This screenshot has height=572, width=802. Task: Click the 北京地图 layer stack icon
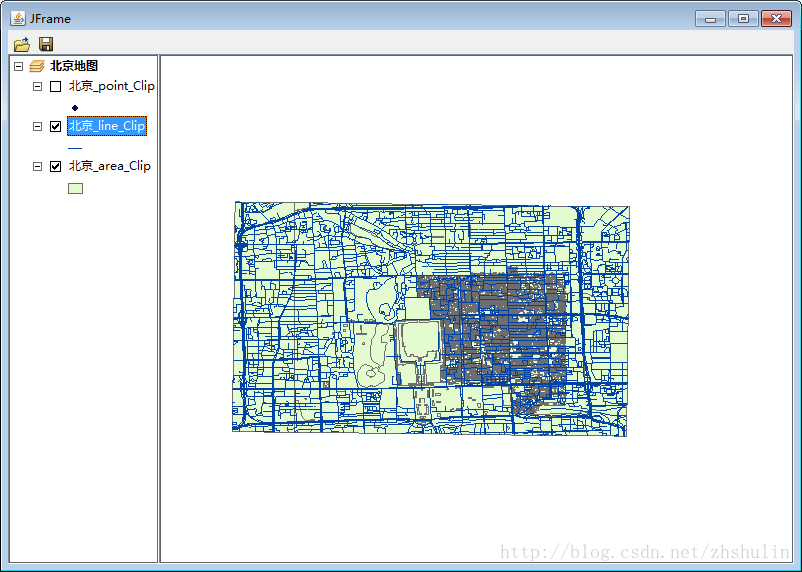coord(37,66)
